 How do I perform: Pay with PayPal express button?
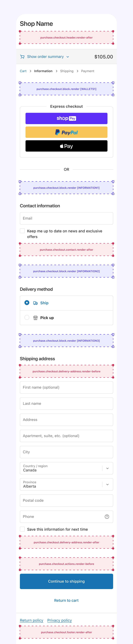coord(66,132)
